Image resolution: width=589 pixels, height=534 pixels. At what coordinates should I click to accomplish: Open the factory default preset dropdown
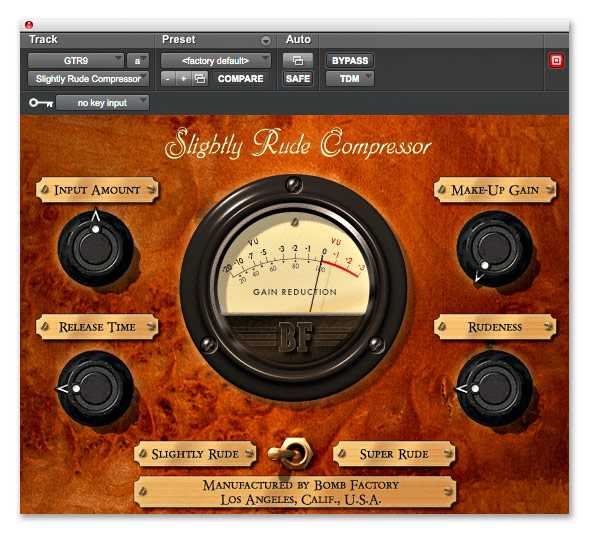pyautogui.click(x=216, y=60)
